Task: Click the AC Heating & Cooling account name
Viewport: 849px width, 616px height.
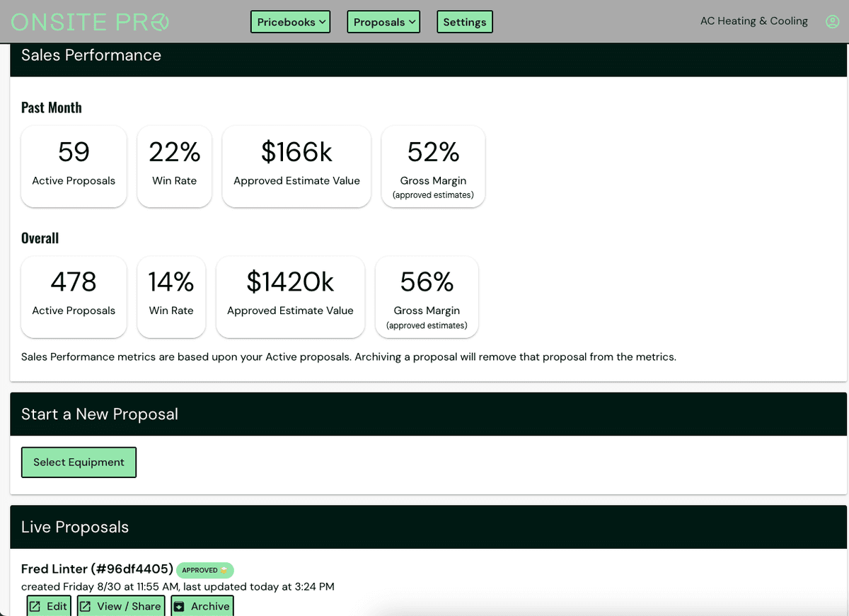Action: [x=753, y=21]
